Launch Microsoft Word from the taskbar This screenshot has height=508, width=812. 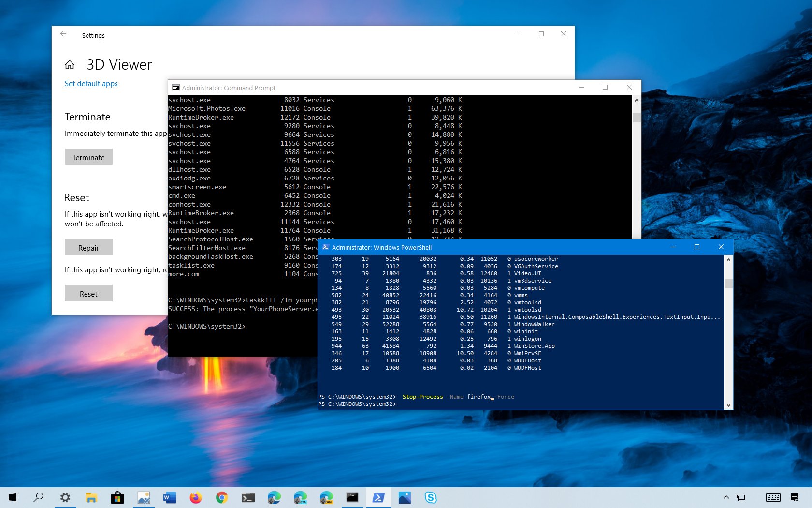pos(170,497)
